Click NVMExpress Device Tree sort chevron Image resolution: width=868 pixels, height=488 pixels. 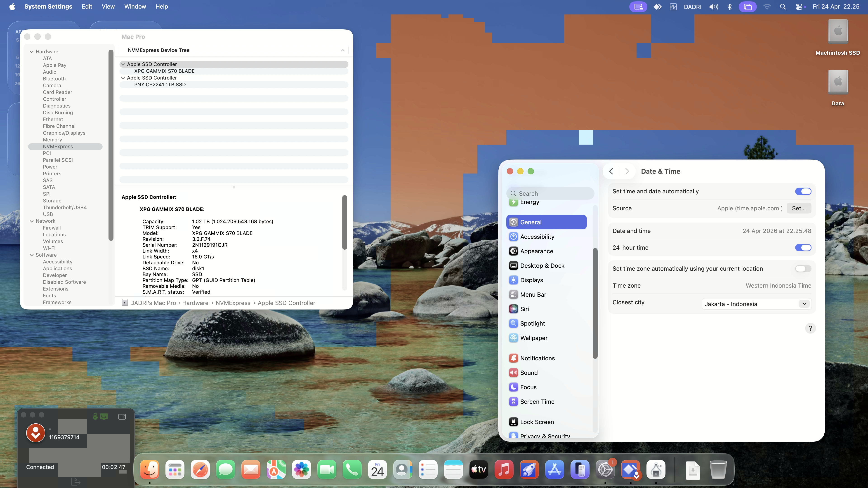click(343, 50)
